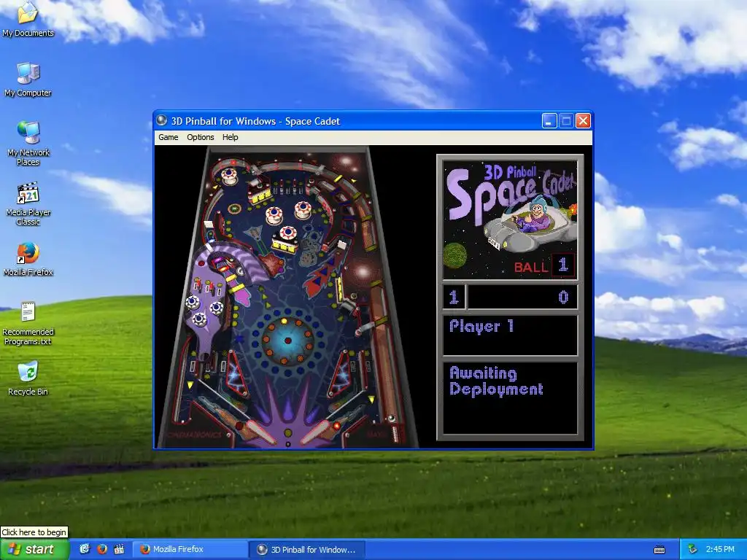Image resolution: width=747 pixels, height=560 pixels.
Task: Click the 3D Pinball taskbar button
Action: pos(307,549)
